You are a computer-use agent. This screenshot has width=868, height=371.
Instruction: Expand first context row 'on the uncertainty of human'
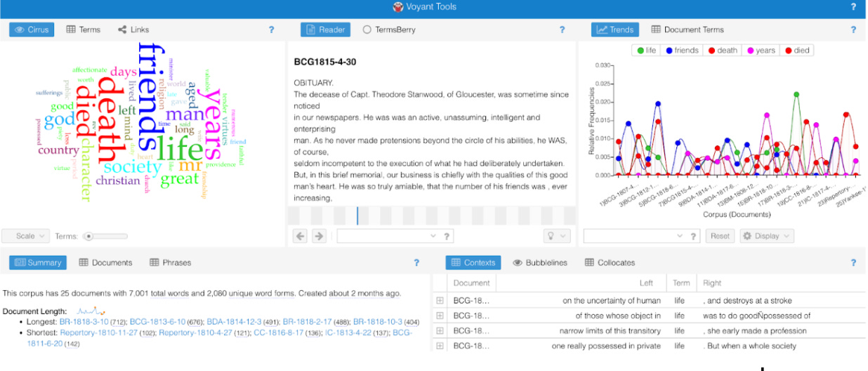440,300
